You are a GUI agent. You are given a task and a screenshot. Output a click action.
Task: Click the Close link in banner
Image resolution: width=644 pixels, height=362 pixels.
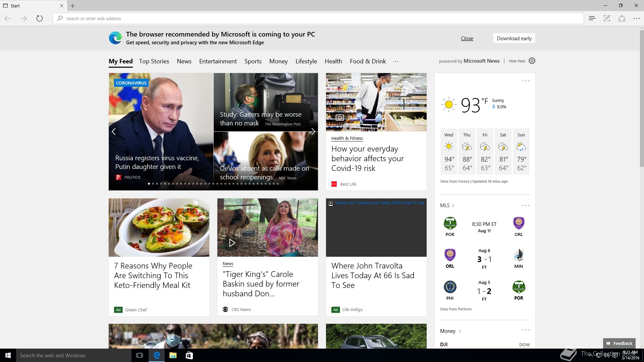pyautogui.click(x=467, y=39)
